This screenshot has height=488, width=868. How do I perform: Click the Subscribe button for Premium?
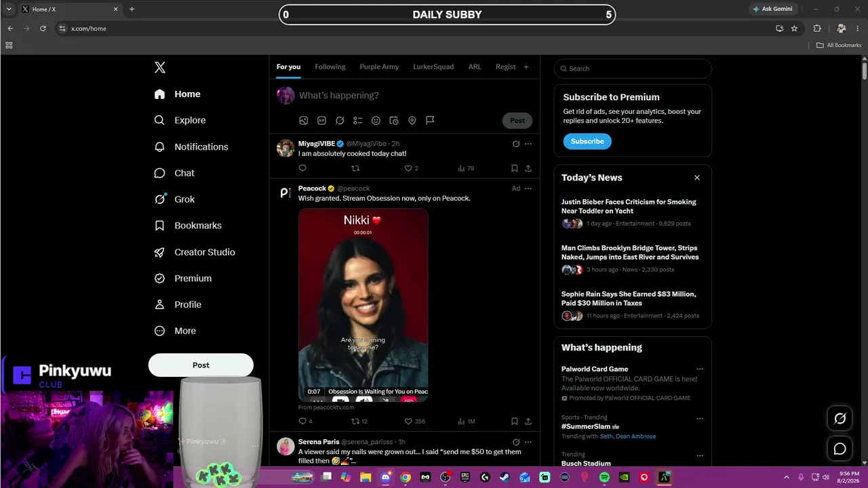[587, 141]
